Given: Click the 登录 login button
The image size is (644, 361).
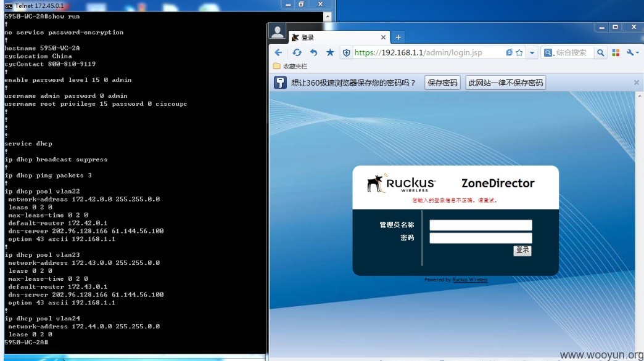Looking at the screenshot, I should (522, 250).
